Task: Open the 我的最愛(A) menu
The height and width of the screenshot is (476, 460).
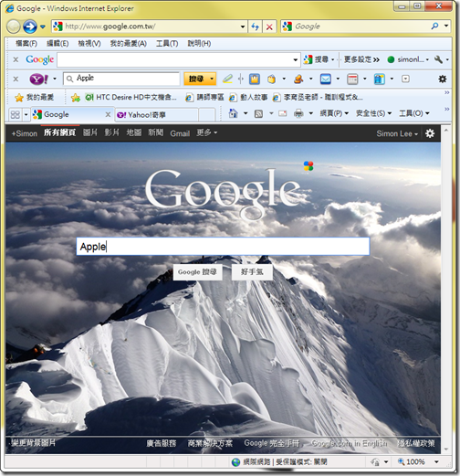Action: [x=128, y=44]
